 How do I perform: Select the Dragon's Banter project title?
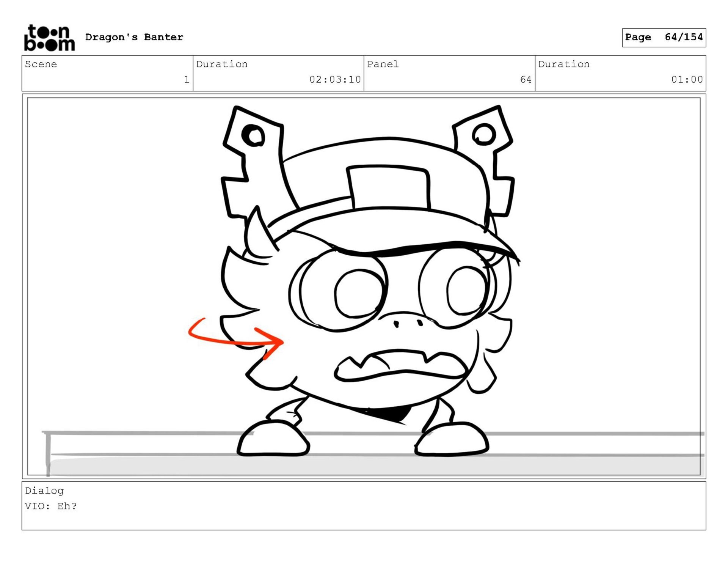[134, 37]
